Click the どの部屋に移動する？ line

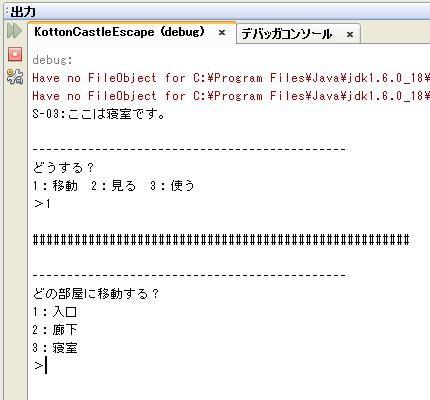tap(96, 294)
